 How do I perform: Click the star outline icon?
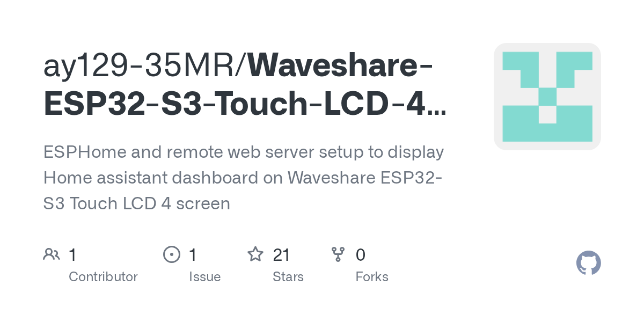coord(255,254)
